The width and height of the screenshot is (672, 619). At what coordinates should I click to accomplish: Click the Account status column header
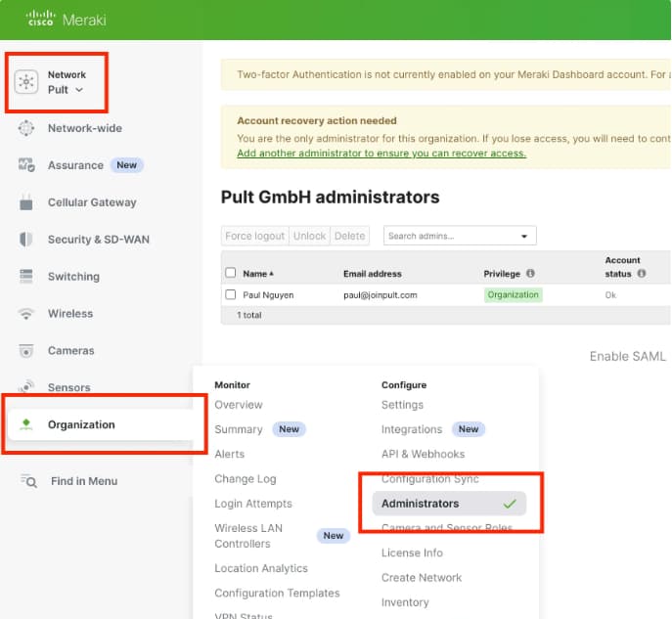click(x=622, y=267)
